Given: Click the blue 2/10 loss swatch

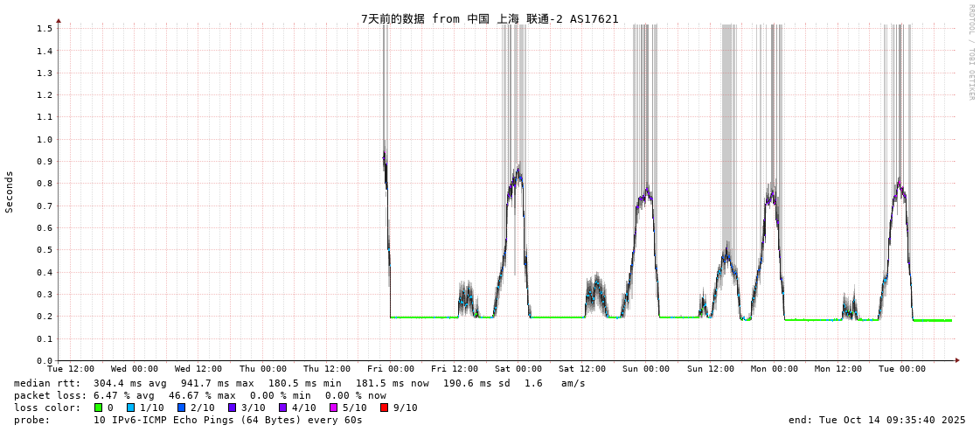Looking at the screenshot, I should tap(181, 408).
